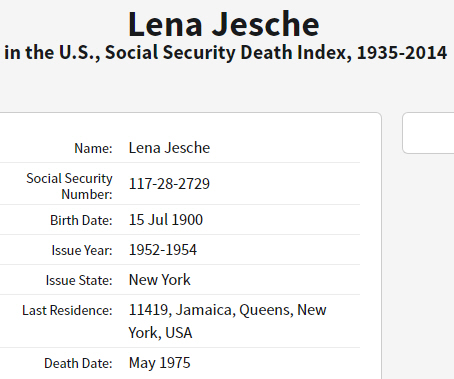Click the Birth Date label
Viewport: 454px width, 379px height.
point(81,220)
